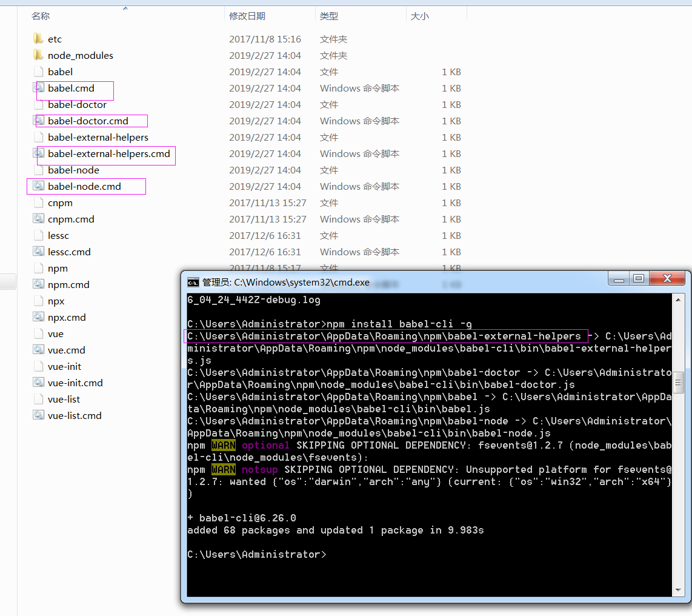
Task: Sort files by 名称 column header
Action: (121, 16)
